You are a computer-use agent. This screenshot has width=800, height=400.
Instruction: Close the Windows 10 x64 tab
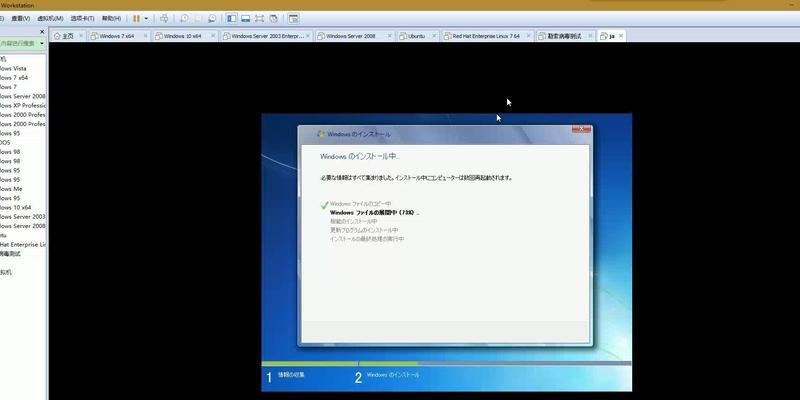212,36
